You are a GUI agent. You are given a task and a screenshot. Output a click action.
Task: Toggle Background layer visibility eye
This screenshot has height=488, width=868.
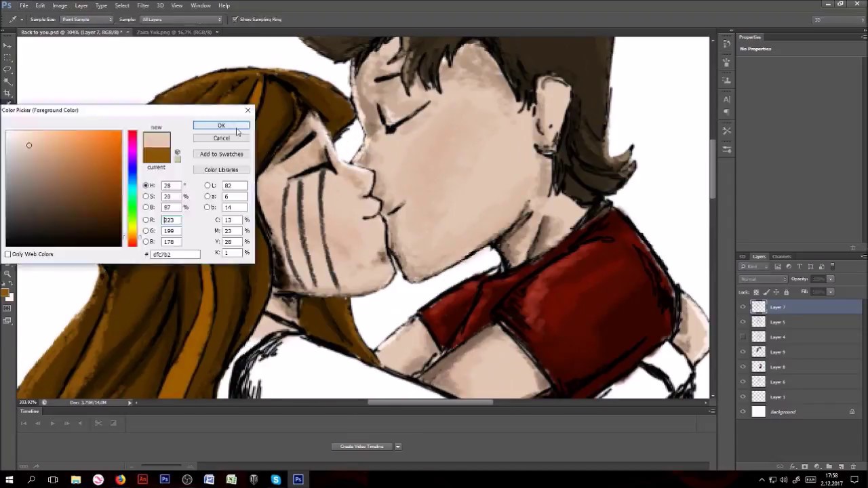point(743,411)
